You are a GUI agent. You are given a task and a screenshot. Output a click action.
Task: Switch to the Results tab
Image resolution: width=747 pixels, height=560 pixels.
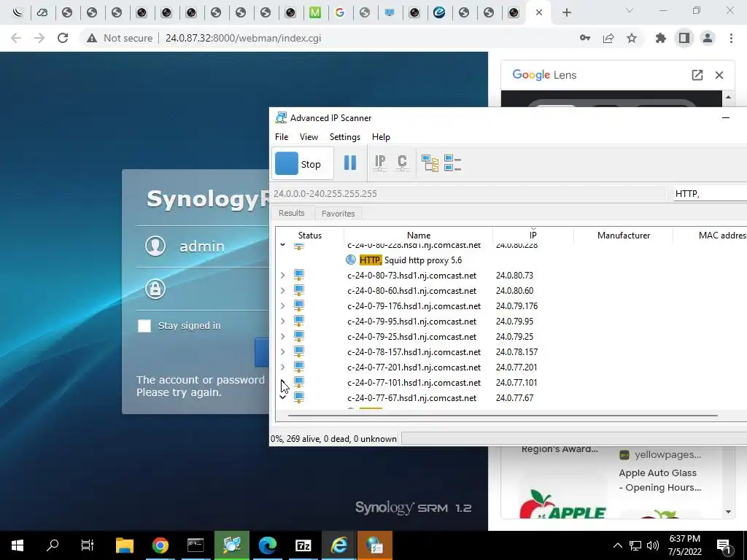pos(292,213)
